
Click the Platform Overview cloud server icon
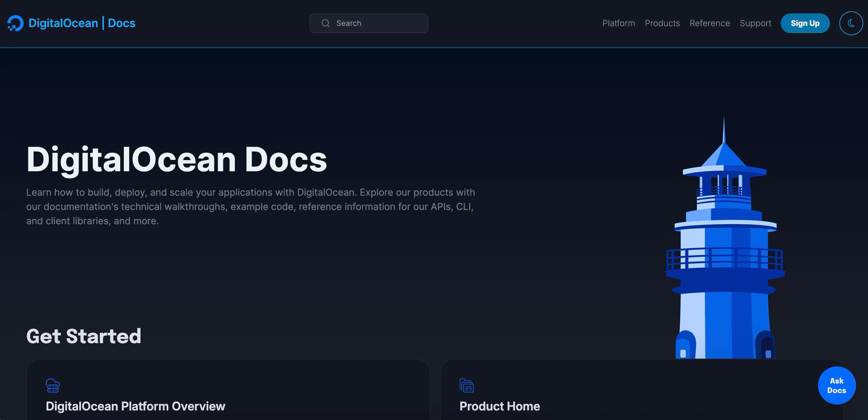(x=53, y=385)
